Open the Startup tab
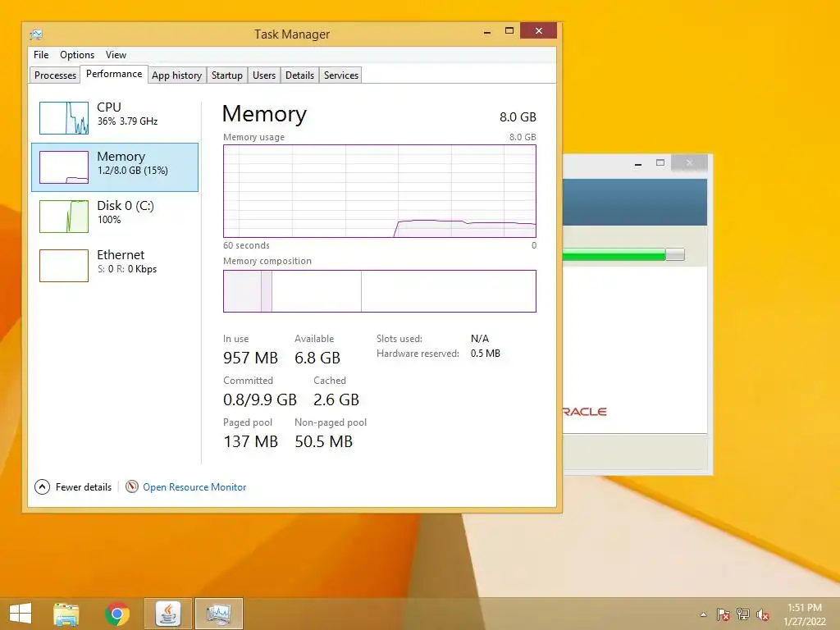Viewport: 840px width, 630px height. (227, 75)
